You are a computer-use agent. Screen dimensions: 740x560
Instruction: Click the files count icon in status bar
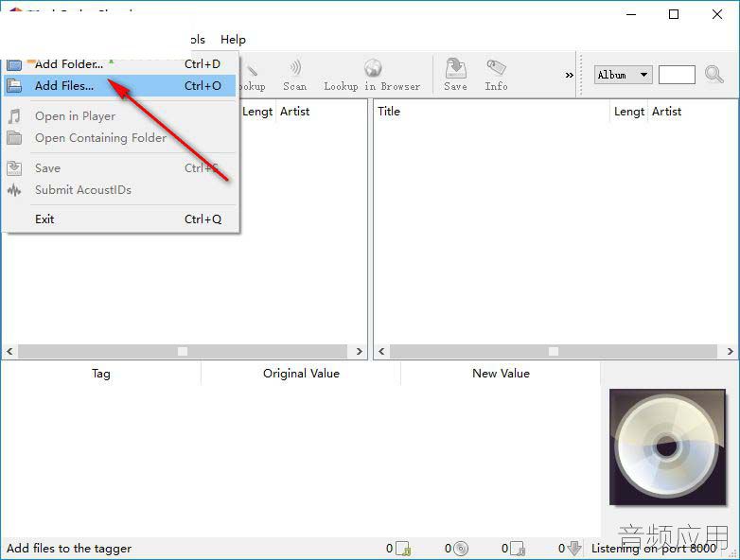(x=403, y=549)
